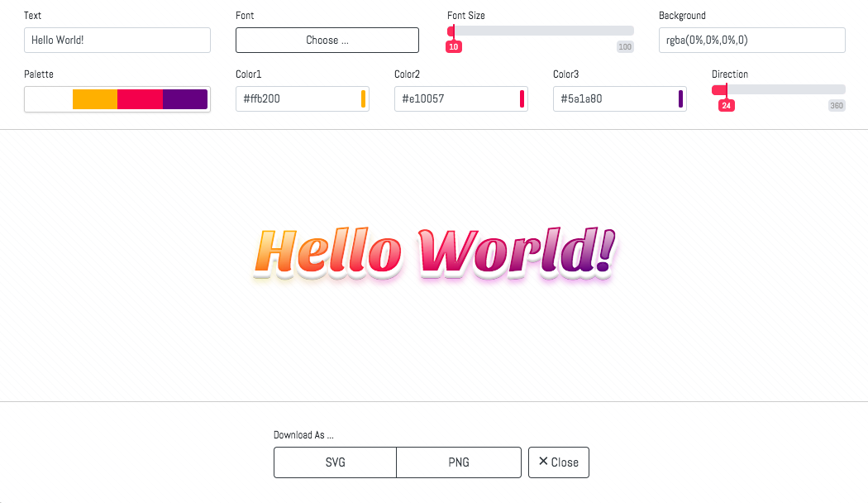Download the text effect as SVG
Screen dimensions: 868x503
coord(335,462)
